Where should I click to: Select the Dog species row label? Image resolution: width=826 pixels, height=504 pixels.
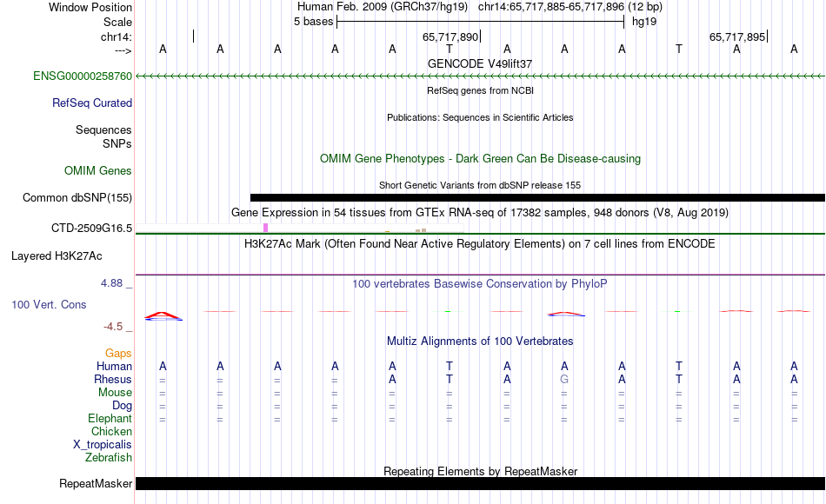point(122,406)
